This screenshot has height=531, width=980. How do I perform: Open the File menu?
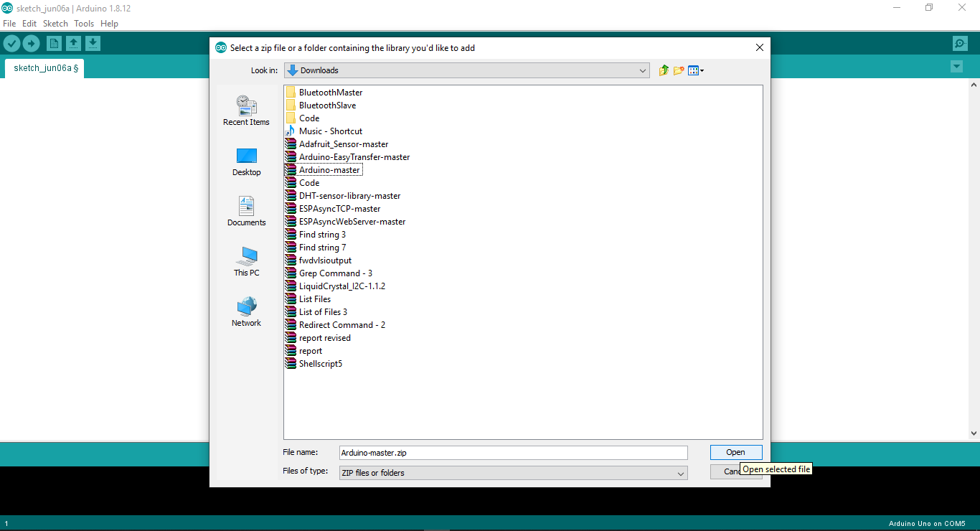pos(9,24)
